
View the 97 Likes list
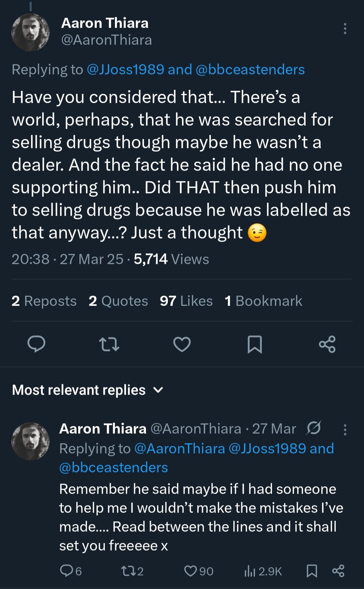[x=186, y=301]
